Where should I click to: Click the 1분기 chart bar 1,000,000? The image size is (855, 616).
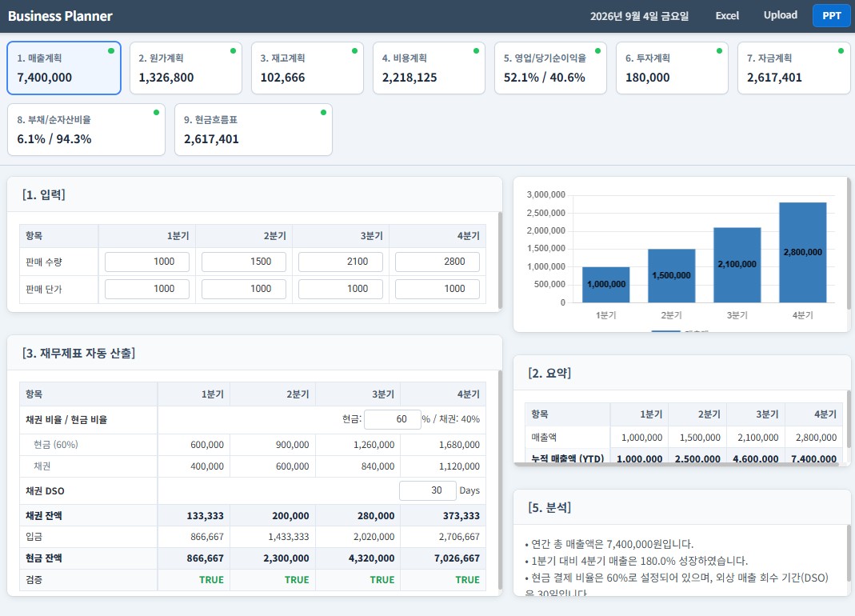click(605, 284)
